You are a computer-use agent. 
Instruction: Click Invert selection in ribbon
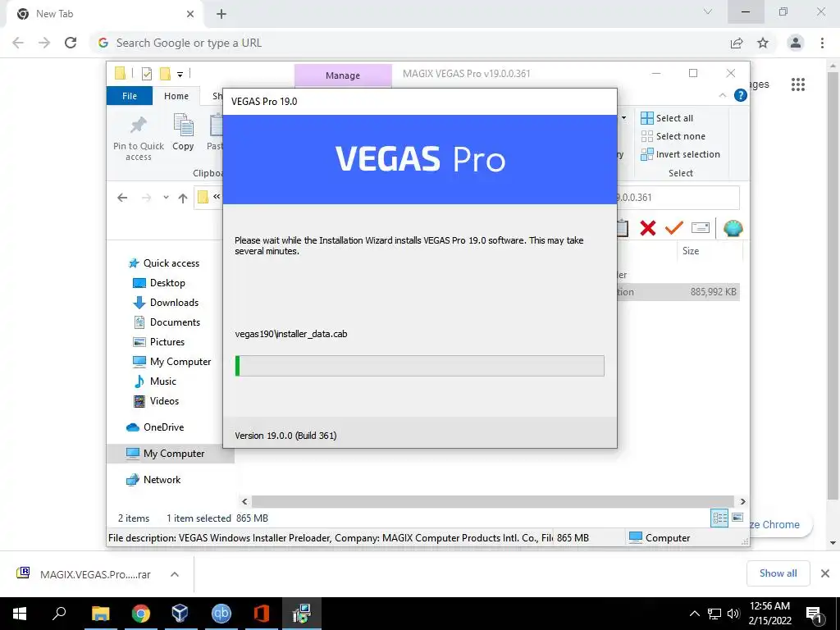point(680,154)
